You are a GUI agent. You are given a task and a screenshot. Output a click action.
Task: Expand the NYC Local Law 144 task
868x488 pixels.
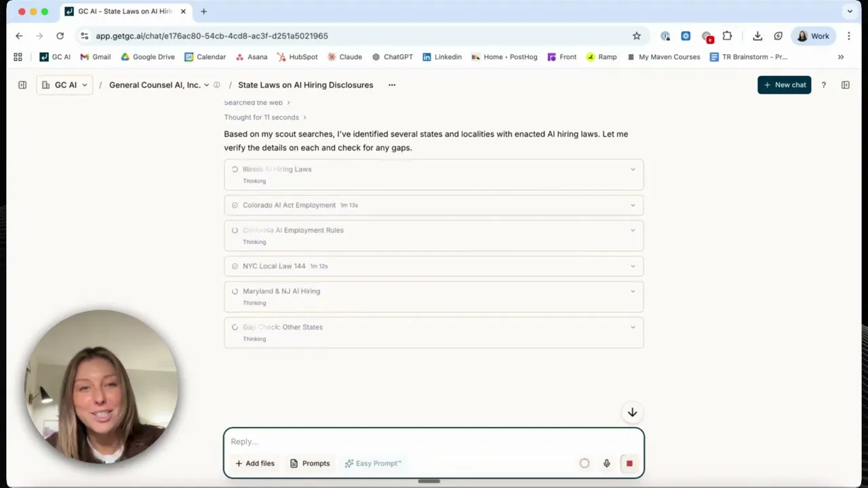click(434, 266)
